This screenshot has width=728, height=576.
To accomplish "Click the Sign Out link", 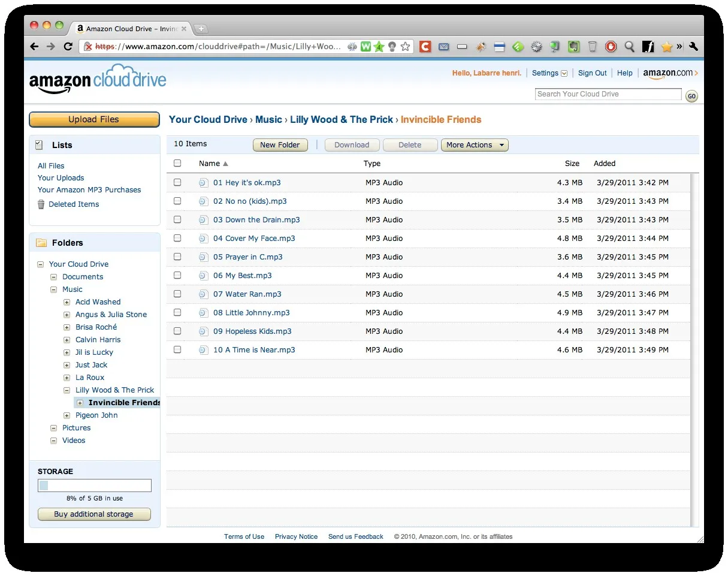I will click(593, 73).
